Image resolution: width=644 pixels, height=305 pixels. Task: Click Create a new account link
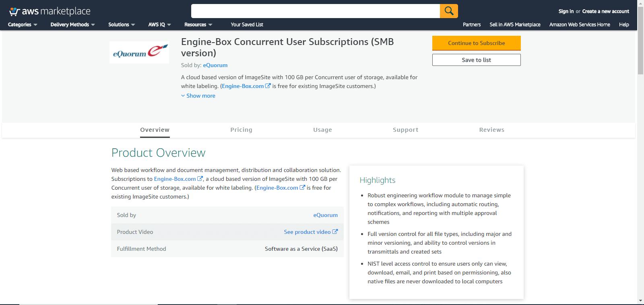tap(605, 11)
